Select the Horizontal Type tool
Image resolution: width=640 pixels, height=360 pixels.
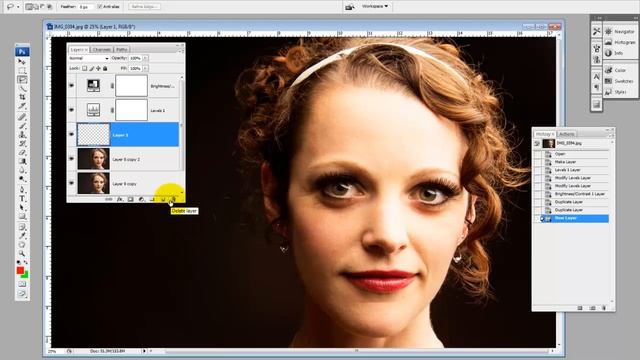click(x=22, y=199)
